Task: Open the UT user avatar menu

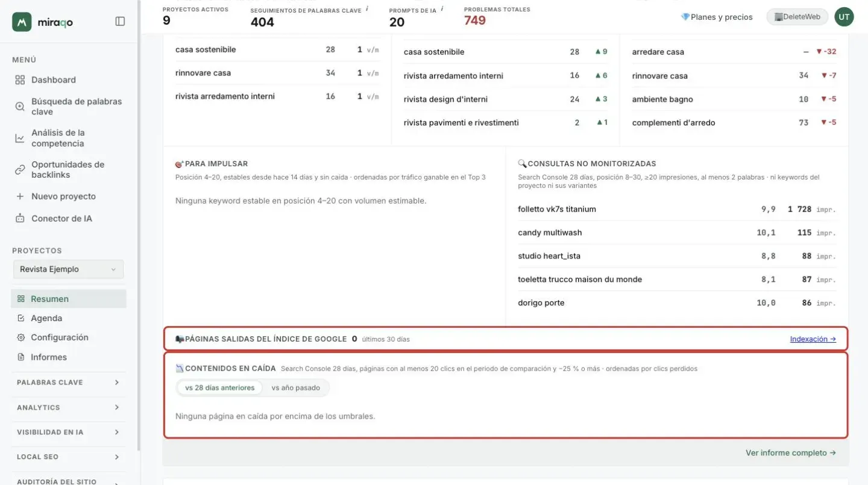Action: [x=844, y=17]
